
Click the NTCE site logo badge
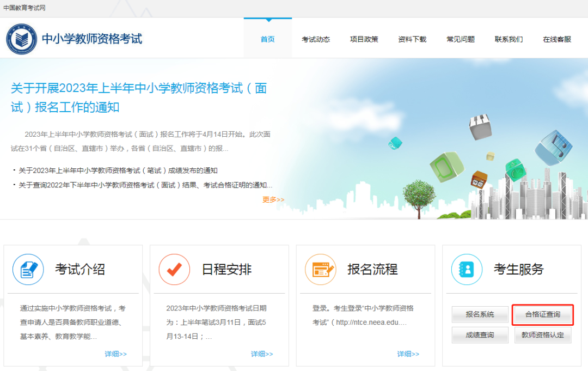click(22, 38)
